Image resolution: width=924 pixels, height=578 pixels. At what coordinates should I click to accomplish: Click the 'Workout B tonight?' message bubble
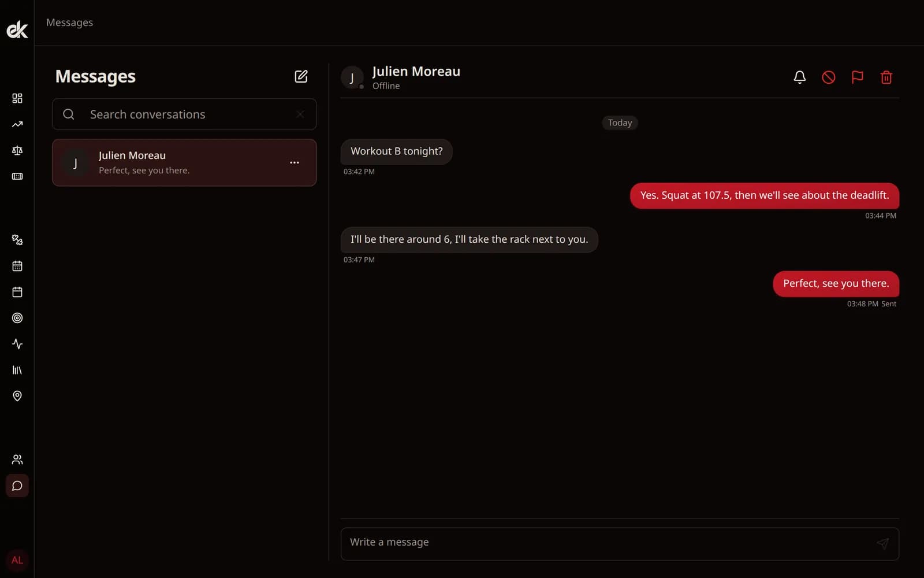click(397, 151)
